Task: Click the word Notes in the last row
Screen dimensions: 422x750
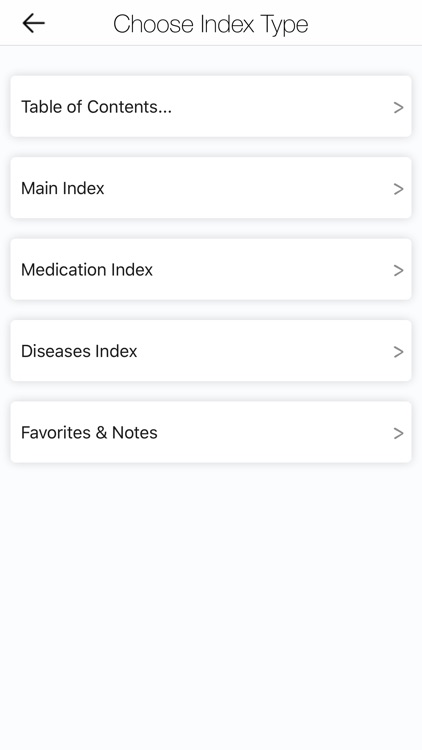Action: [134, 432]
